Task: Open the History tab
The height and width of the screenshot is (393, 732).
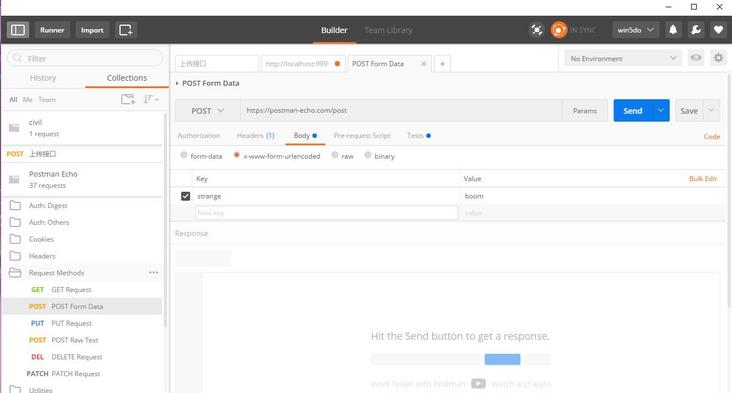Action: click(43, 77)
